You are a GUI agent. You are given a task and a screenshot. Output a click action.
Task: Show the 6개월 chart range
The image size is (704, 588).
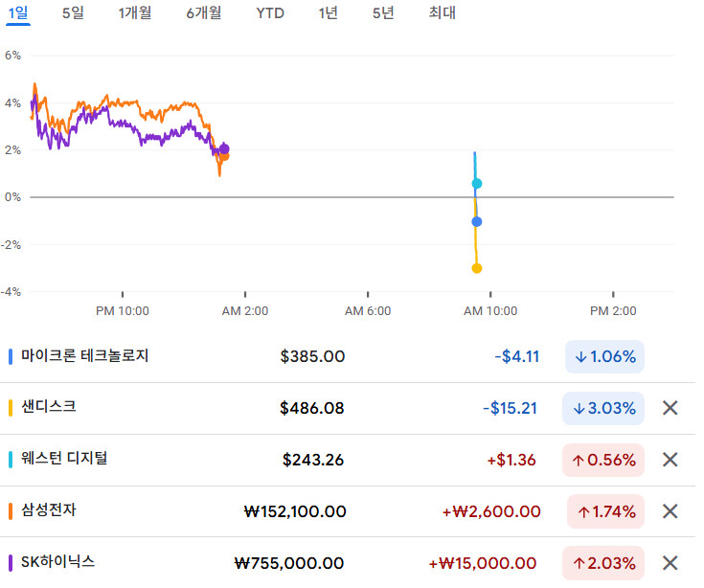tap(204, 13)
